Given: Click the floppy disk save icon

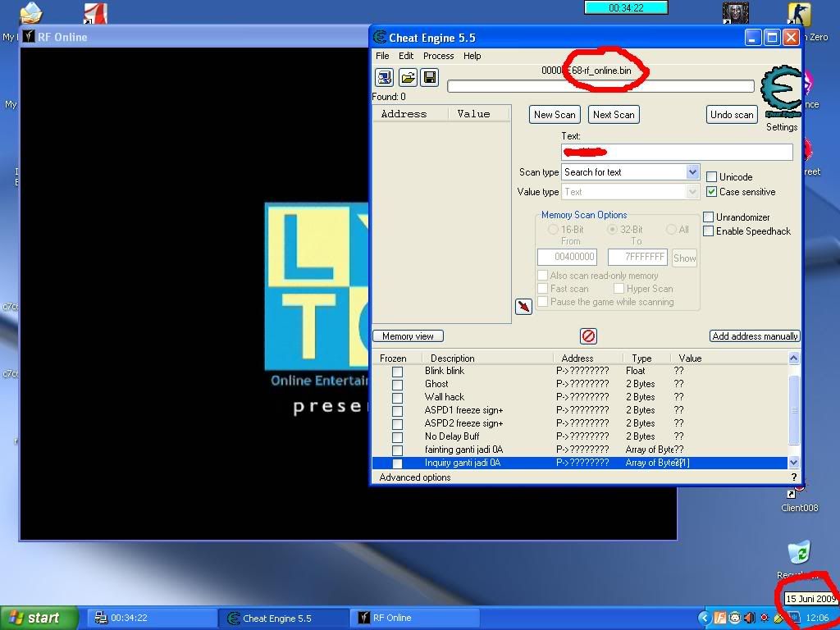Looking at the screenshot, I should [429, 78].
